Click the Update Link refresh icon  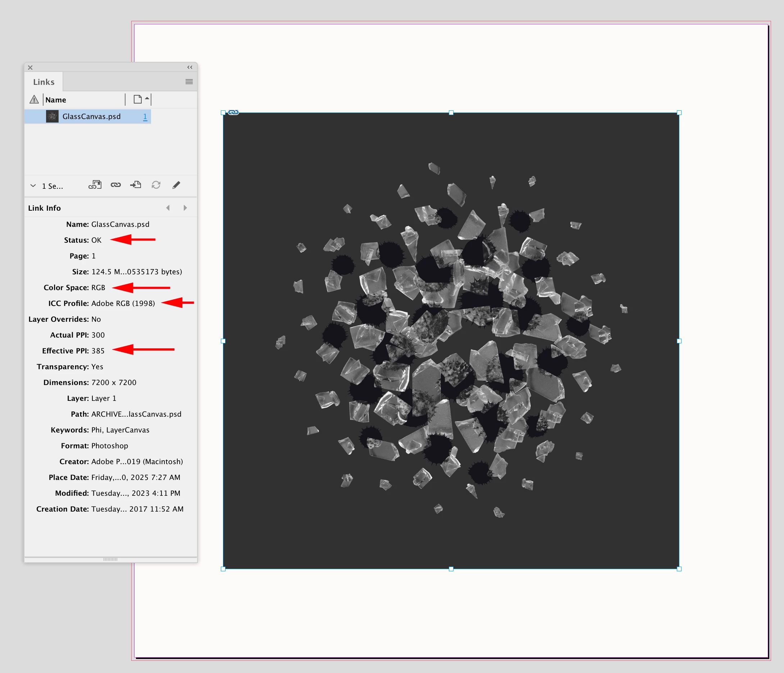[x=156, y=185]
